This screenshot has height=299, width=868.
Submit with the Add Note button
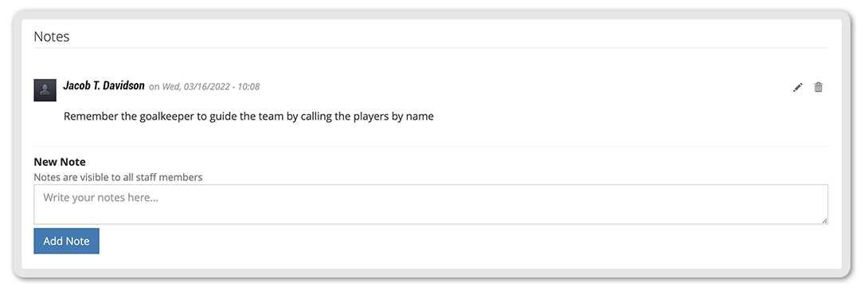point(66,241)
